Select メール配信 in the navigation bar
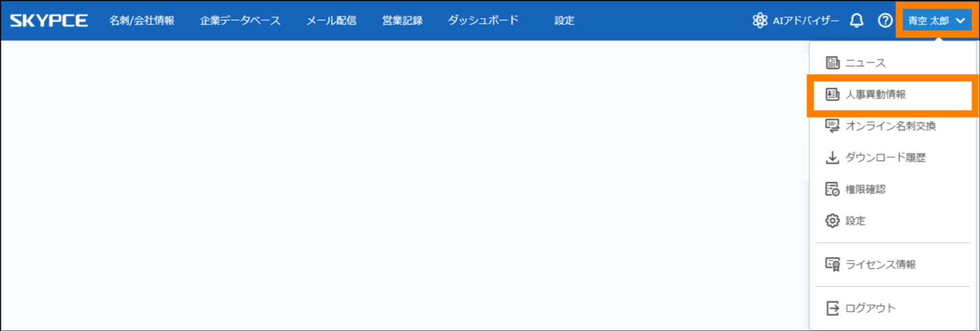Screen dimensions: 980x331 click(x=331, y=21)
